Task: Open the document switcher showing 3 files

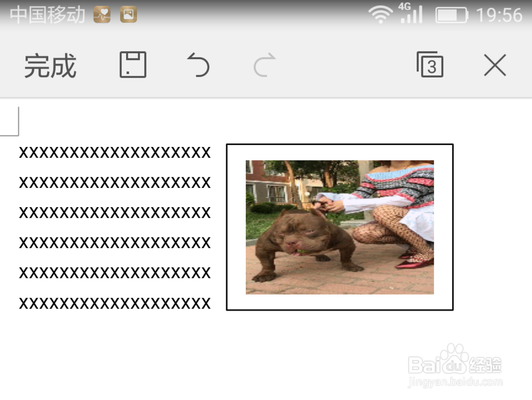Action: [430, 64]
